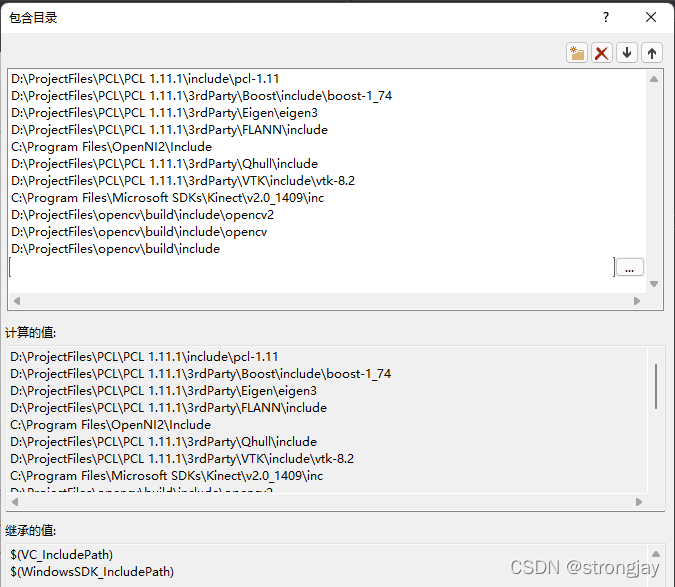Select VTK\include\vtk-8.2 path in edit list
Image resolution: width=675 pixels, height=587 pixels.
click(183, 181)
